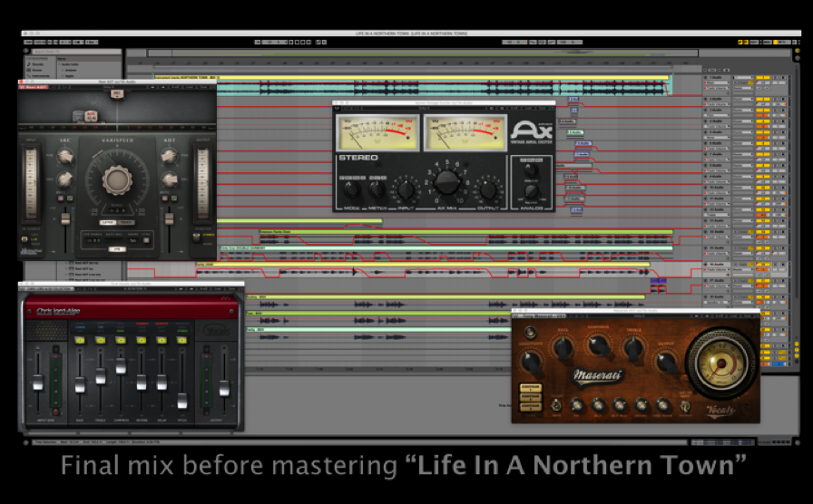The height and width of the screenshot is (504, 813).
Task: Adjust the SRC level fader in Reel ADT
Action: (x=65, y=218)
